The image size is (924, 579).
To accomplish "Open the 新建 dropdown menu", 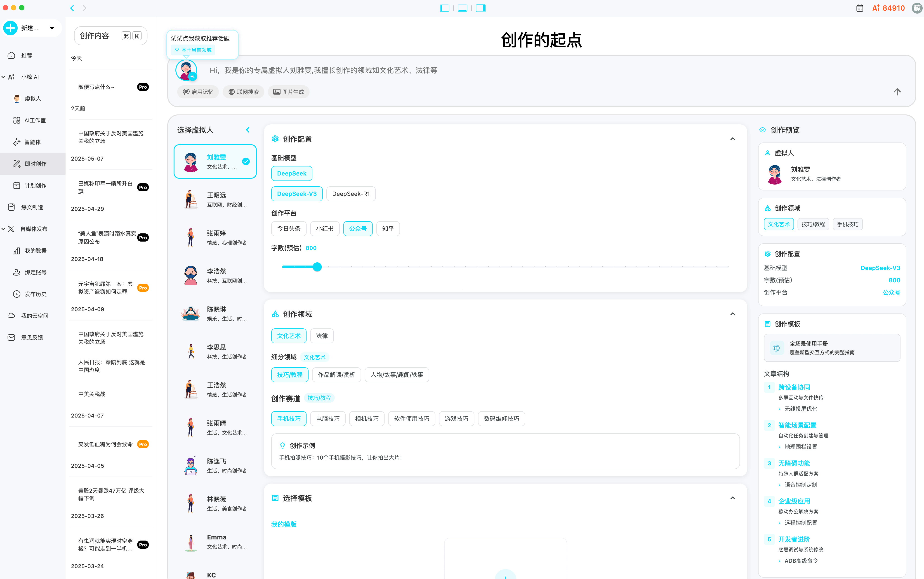I will pyautogui.click(x=52, y=28).
